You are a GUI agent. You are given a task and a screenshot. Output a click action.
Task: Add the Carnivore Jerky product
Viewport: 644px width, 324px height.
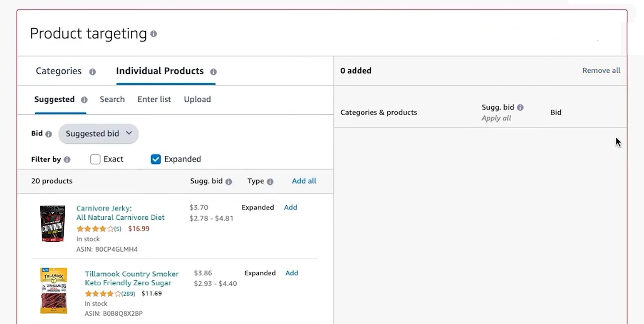[x=290, y=207]
